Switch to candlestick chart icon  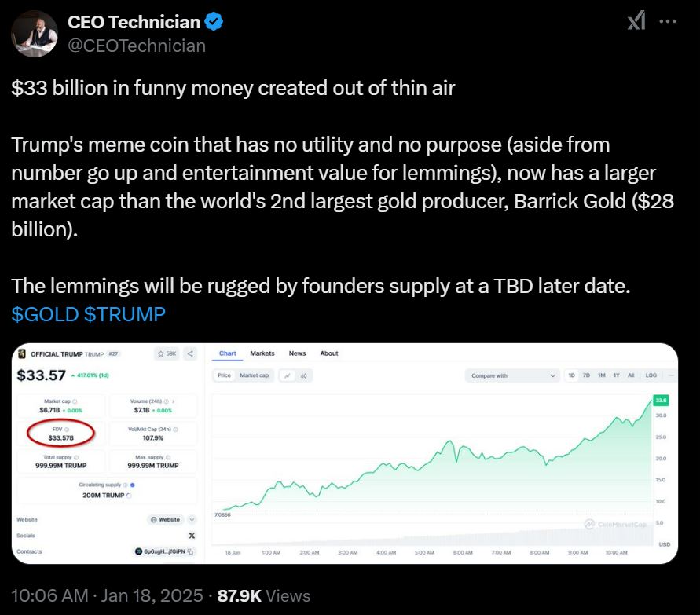click(x=303, y=375)
